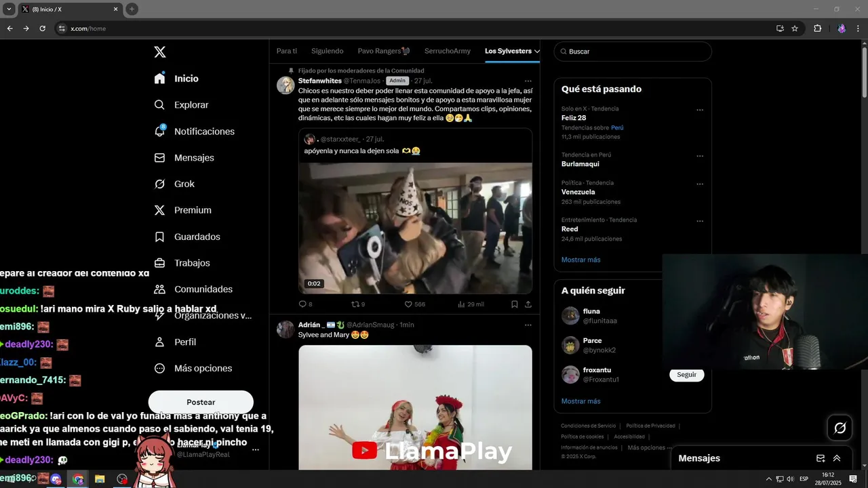This screenshot has height=488, width=868.
Task: Open more options on Stefanwhites post
Action: (x=528, y=81)
